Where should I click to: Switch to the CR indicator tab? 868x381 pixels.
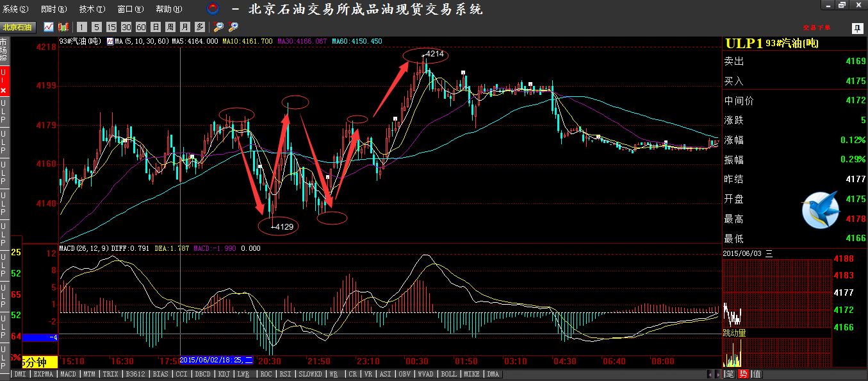point(353,374)
